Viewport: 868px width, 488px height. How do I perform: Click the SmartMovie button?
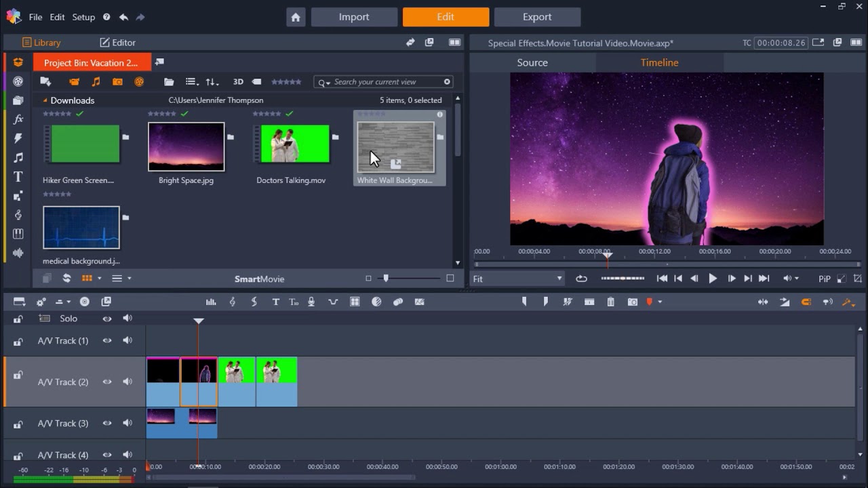(x=259, y=279)
